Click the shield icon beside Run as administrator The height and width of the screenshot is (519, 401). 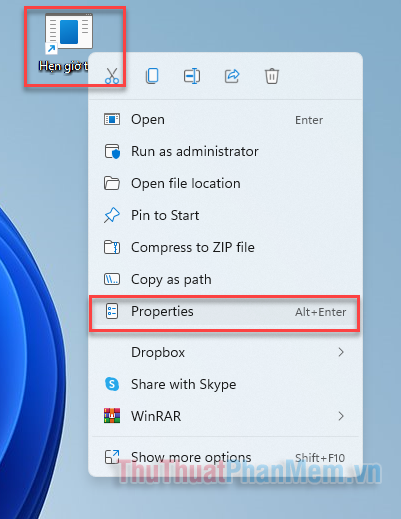pyautogui.click(x=112, y=151)
